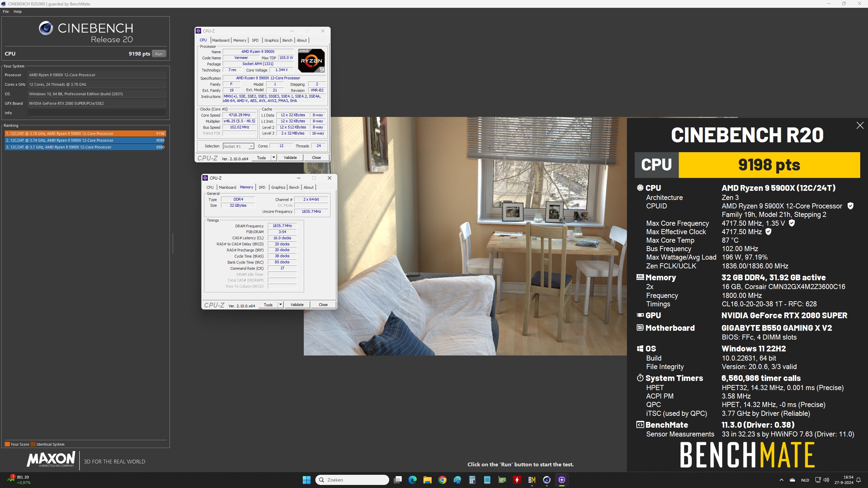This screenshot has height=488, width=868.
Task: Open red lightning bolt app in taskbar
Action: 517,480
